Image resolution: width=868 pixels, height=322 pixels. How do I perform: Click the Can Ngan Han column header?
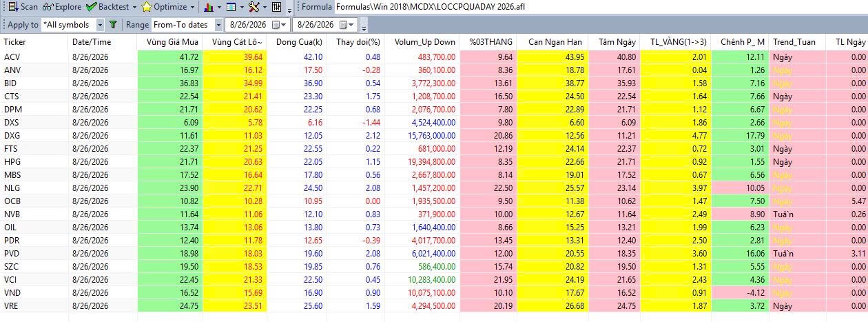click(553, 42)
